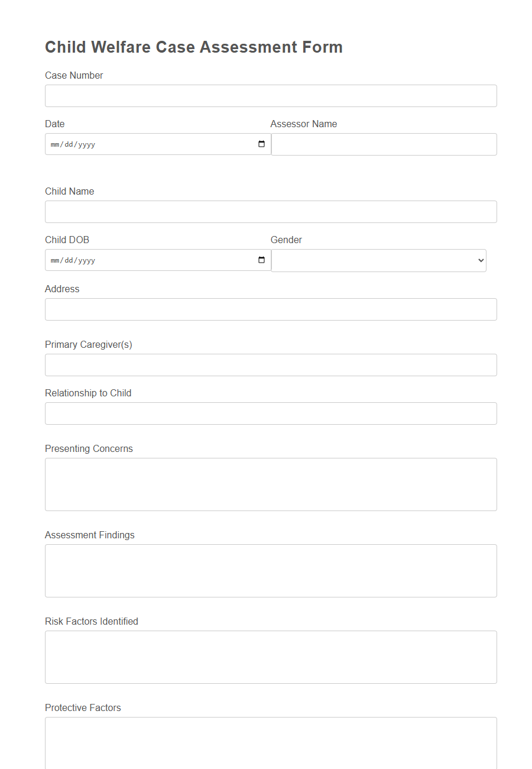Select the Child Name text box
Viewport: 532px width, 769px height.
tap(271, 211)
